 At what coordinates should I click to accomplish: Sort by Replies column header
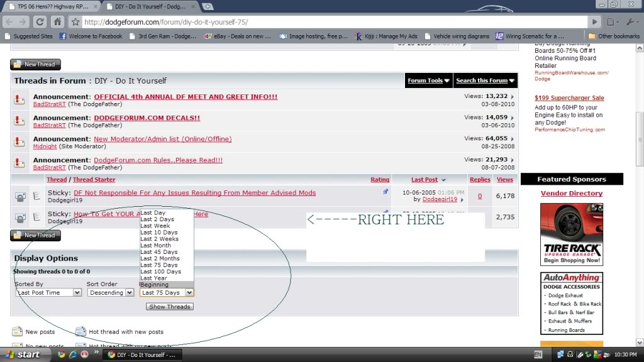pos(480,180)
